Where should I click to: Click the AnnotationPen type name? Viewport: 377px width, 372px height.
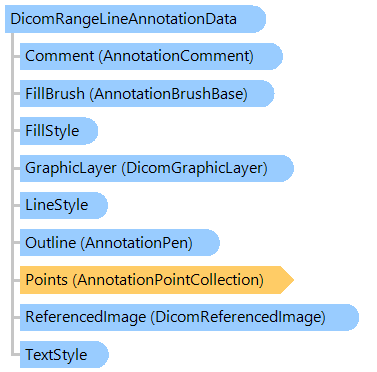(137, 243)
